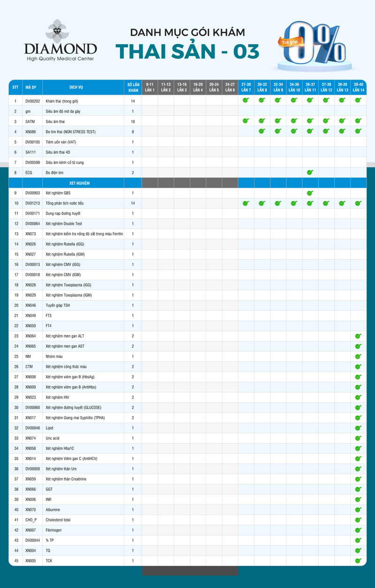Click the 39-40 LẦN 14 column header
The height and width of the screenshot is (588, 375).
[x=359, y=87]
